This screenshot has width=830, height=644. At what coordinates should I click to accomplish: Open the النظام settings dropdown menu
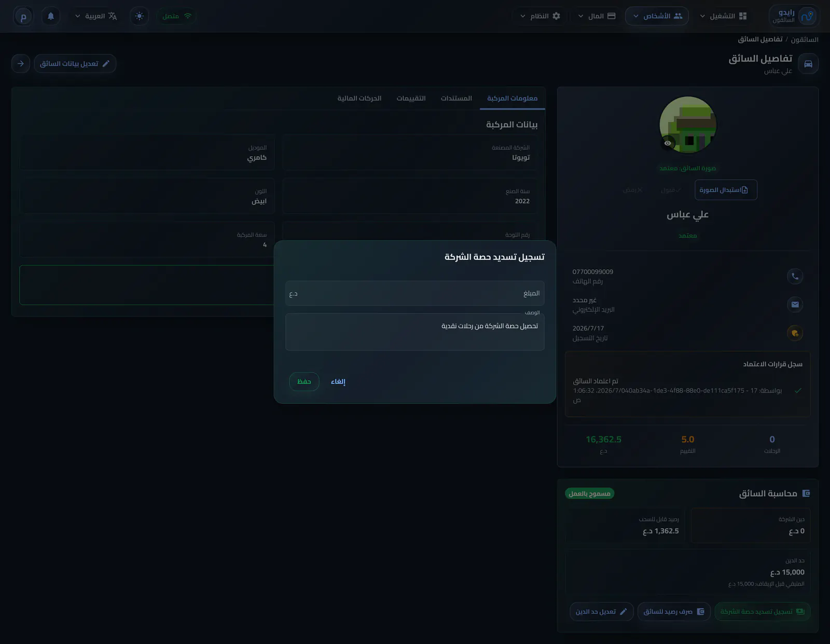pos(540,16)
